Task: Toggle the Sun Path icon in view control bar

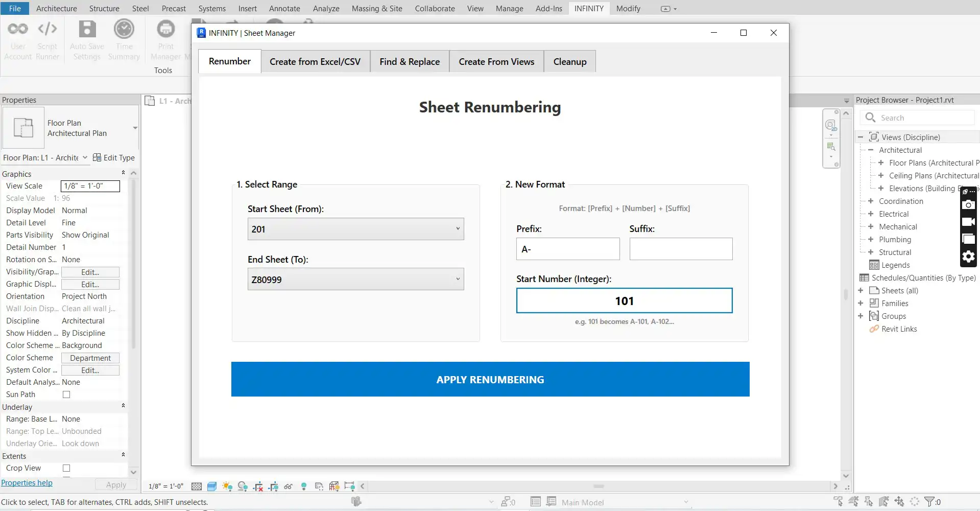Action: [227, 486]
